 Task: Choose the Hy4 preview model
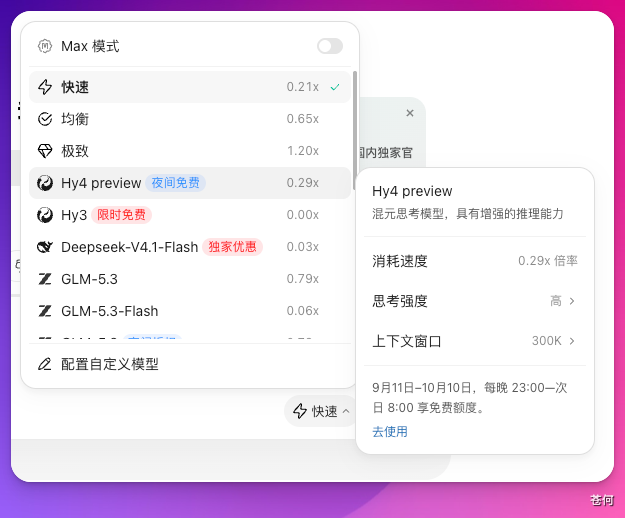click(190, 183)
